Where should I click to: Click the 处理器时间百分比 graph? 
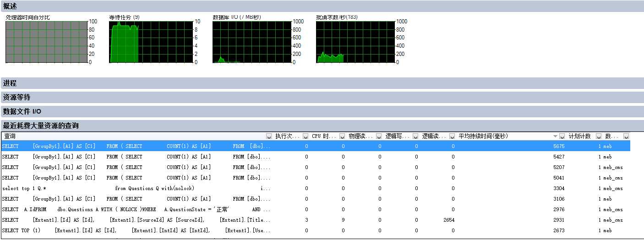pyautogui.click(x=46, y=42)
